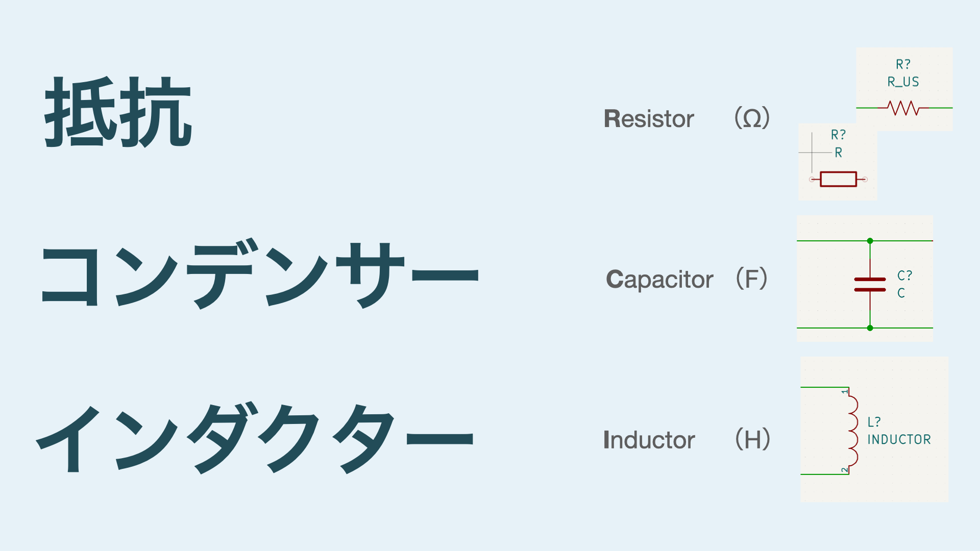This screenshot has height=551, width=980.
Task: Click the farad unit label (F)
Action: point(752,279)
